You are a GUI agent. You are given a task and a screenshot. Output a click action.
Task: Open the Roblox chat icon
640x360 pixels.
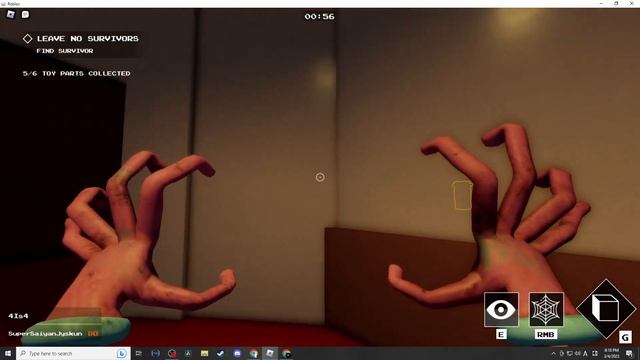(25, 15)
